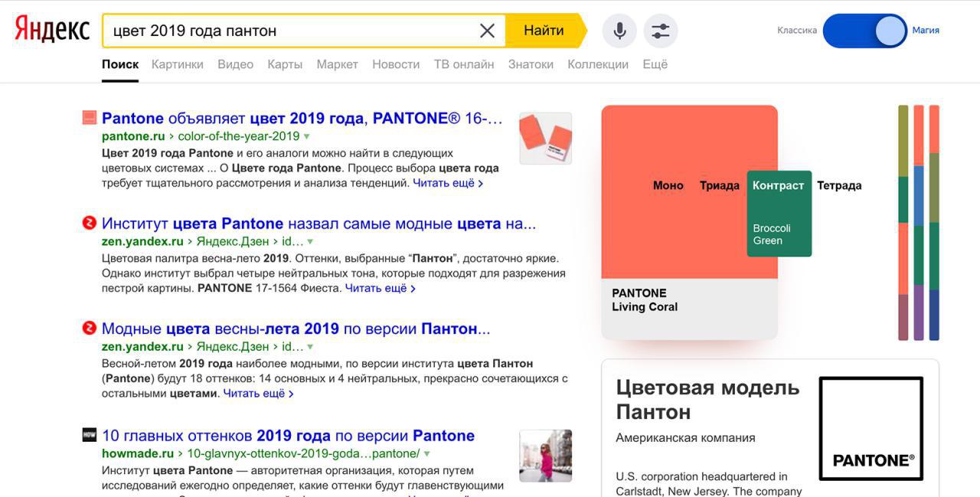Screen dimensions: 980x497
Task: Click the dark blue bottom segment of right strip
Action: [934, 315]
